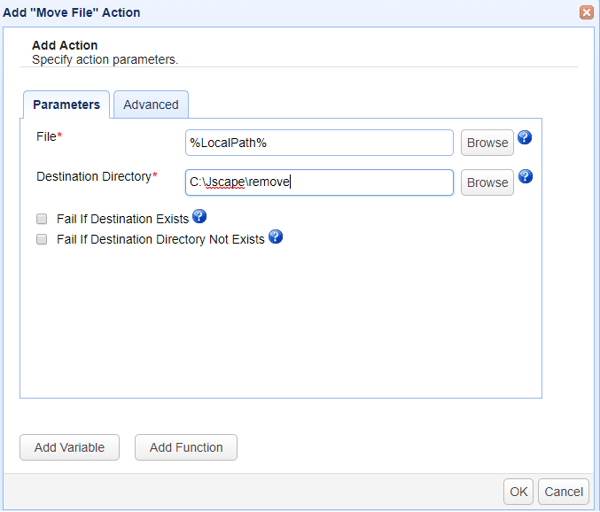600x512 pixels.
Task: Click the dialog title bar text
Action: tap(73, 13)
